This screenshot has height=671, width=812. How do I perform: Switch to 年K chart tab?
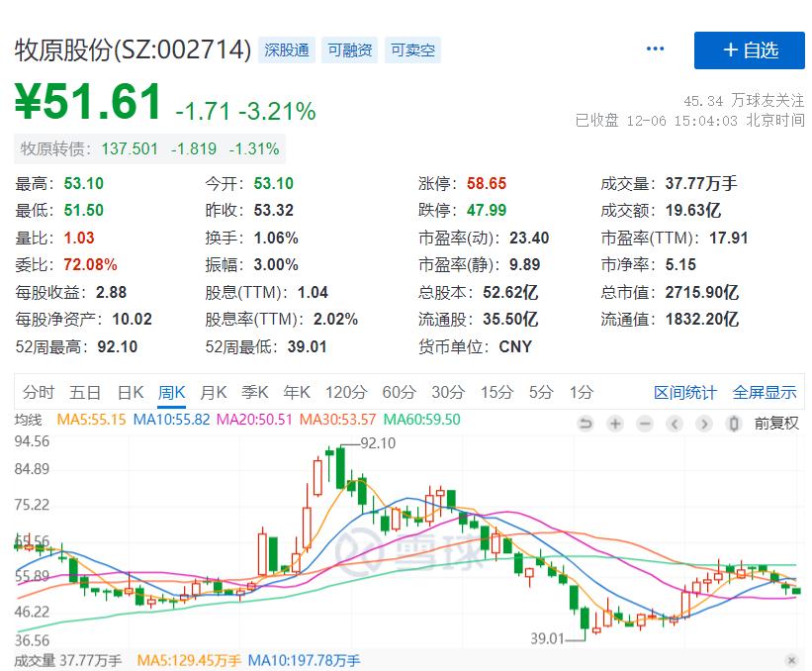297,392
